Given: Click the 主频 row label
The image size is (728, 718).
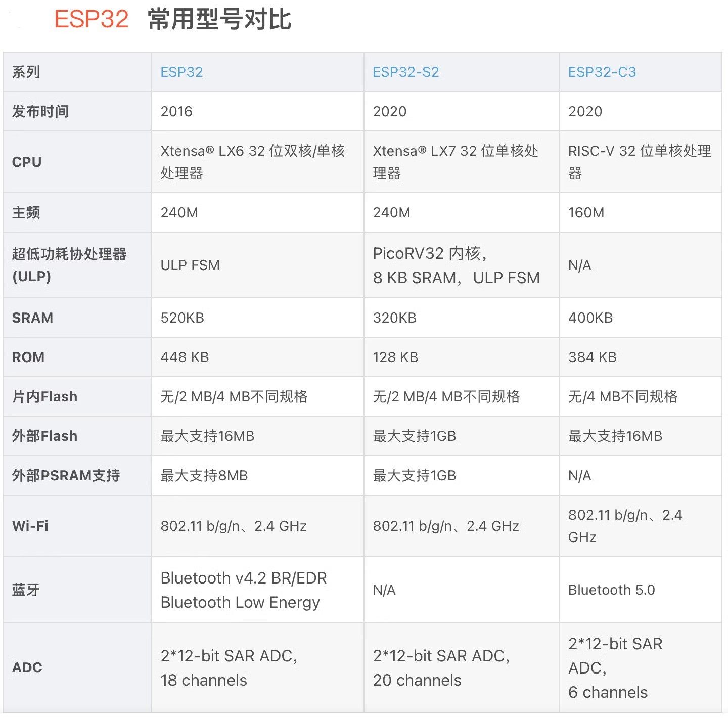Looking at the screenshot, I should tap(25, 212).
